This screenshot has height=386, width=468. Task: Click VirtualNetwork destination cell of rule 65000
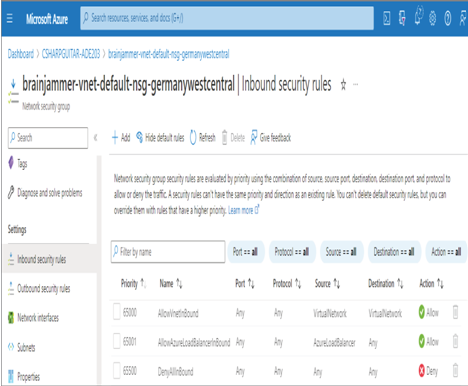pyautogui.click(x=385, y=313)
